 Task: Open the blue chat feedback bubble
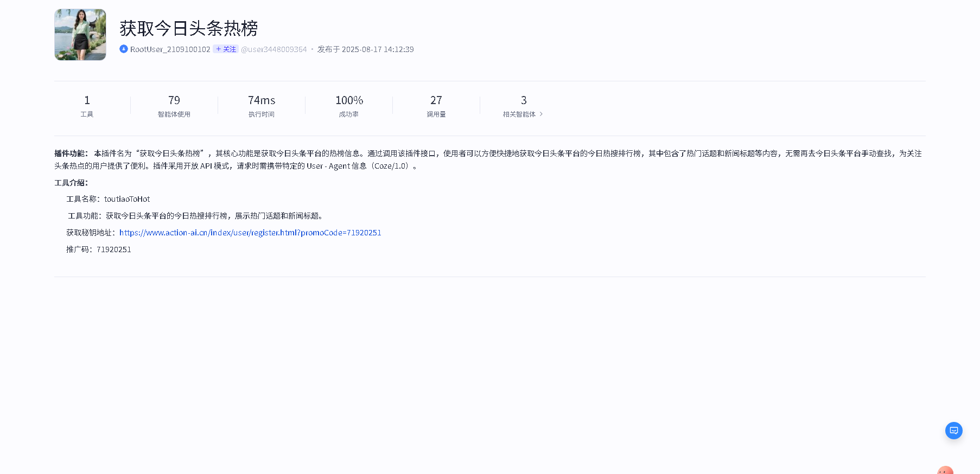click(953, 431)
